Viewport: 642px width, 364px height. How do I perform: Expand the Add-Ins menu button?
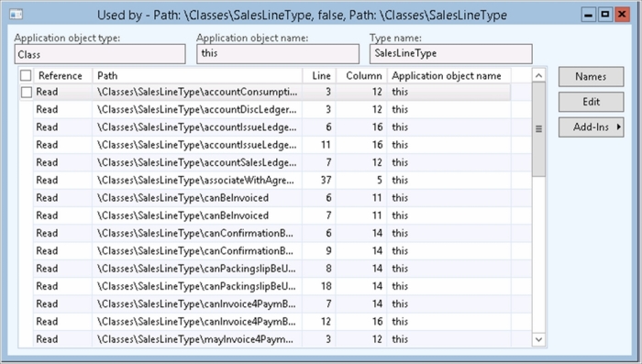coord(591,127)
